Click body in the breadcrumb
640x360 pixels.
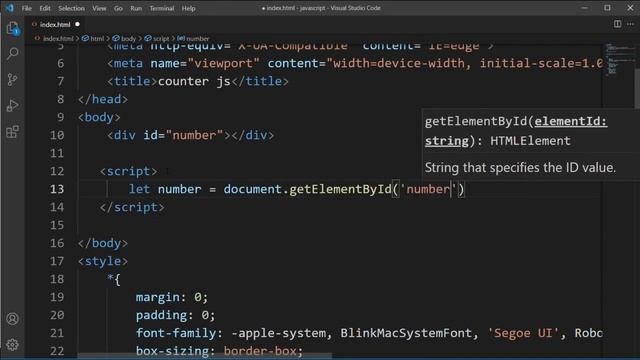128,38
